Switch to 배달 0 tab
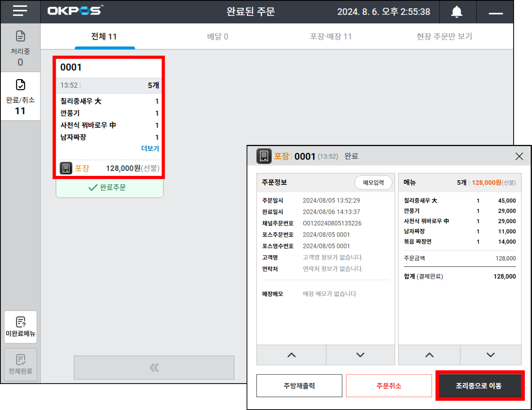Viewport: 532px width, 410px height. point(217,37)
